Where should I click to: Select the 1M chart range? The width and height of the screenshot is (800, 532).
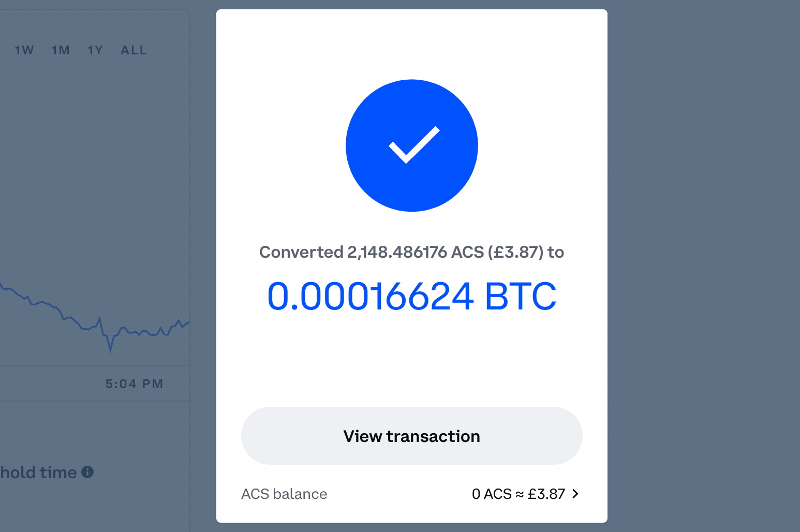[61, 50]
